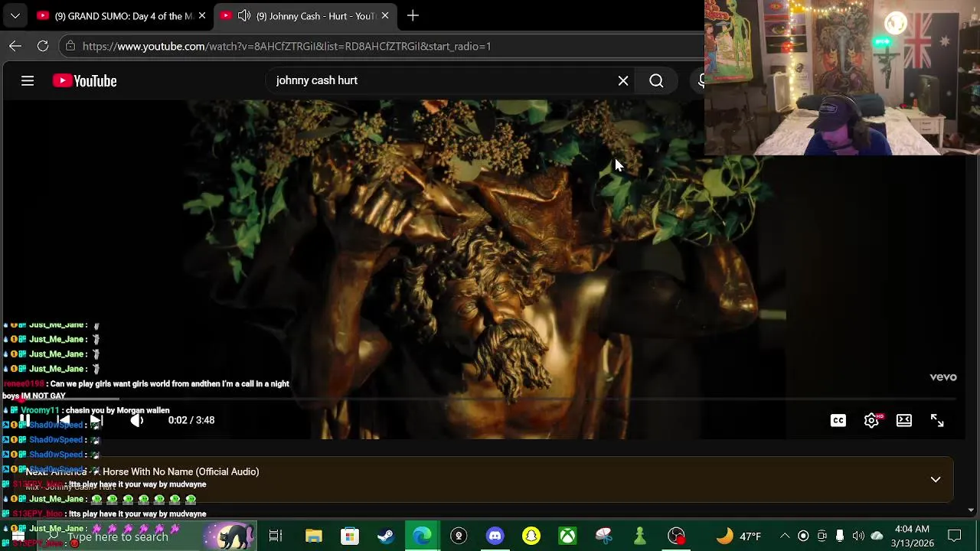Switch to theater mode
This screenshot has height=551, width=980.
(x=904, y=420)
